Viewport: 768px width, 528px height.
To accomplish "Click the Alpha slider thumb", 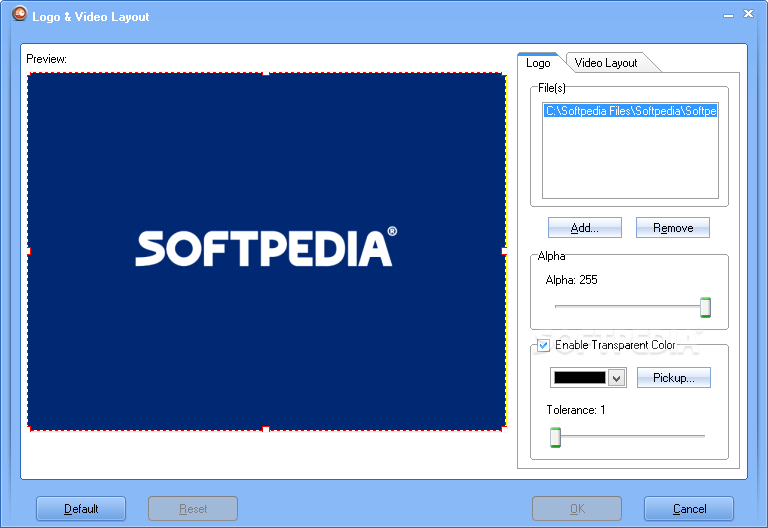I will [x=705, y=307].
